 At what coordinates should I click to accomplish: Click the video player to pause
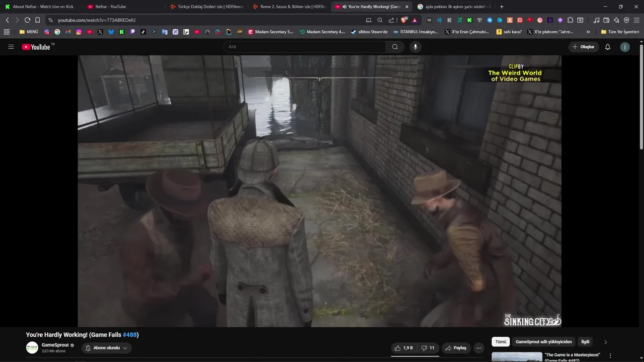pyautogui.click(x=319, y=191)
